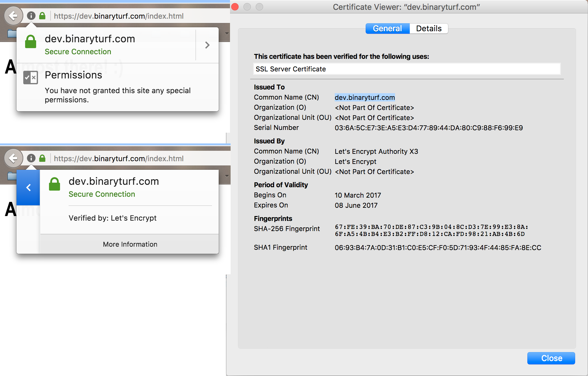Click bookmarks folder icon in bottom window
Image resolution: width=588 pixels, height=376 pixels.
[x=12, y=176]
